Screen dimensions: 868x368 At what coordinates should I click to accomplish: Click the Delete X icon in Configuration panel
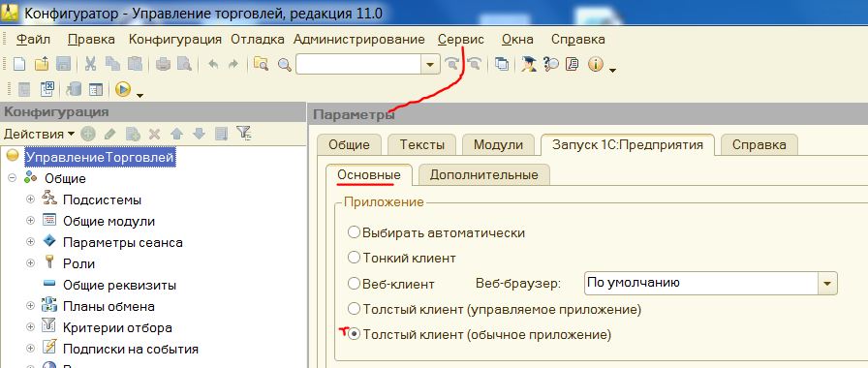pyautogui.click(x=154, y=134)
